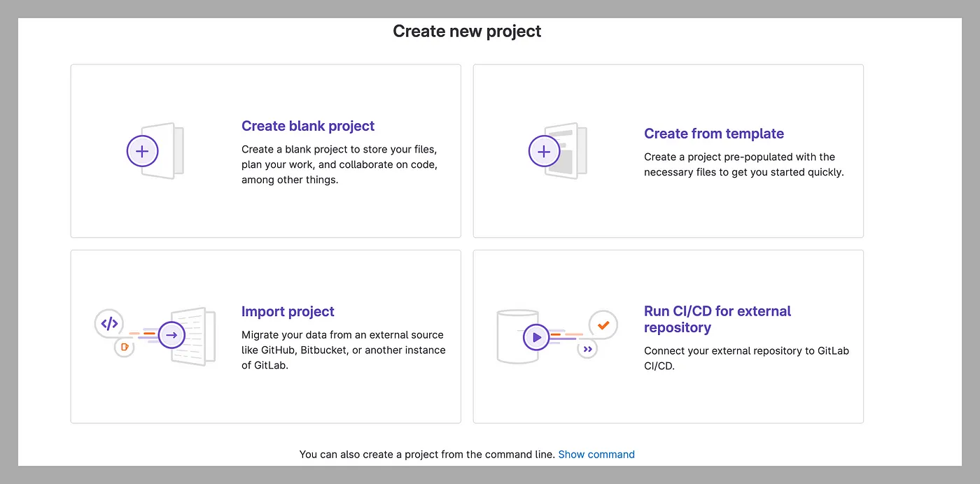The image size is (980, 484).
Task: Click the orange checkmark icon in CI/CD card
Action: 603,325
